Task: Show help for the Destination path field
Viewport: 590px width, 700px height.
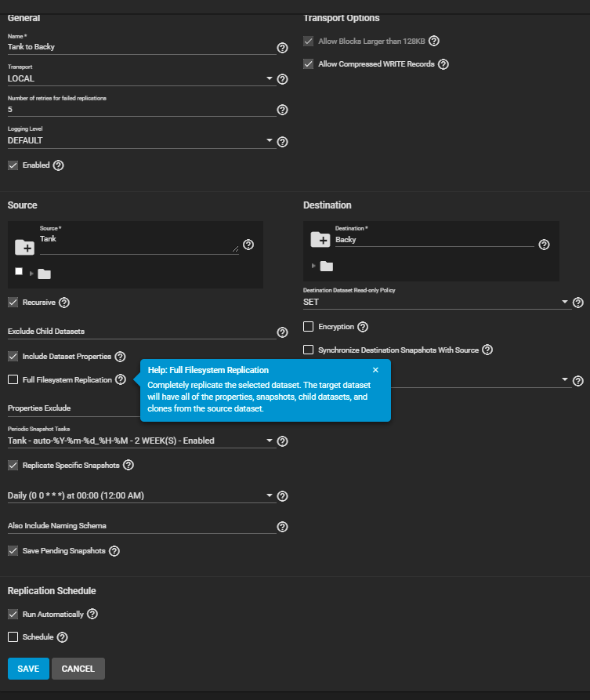Action: point(544,245)
